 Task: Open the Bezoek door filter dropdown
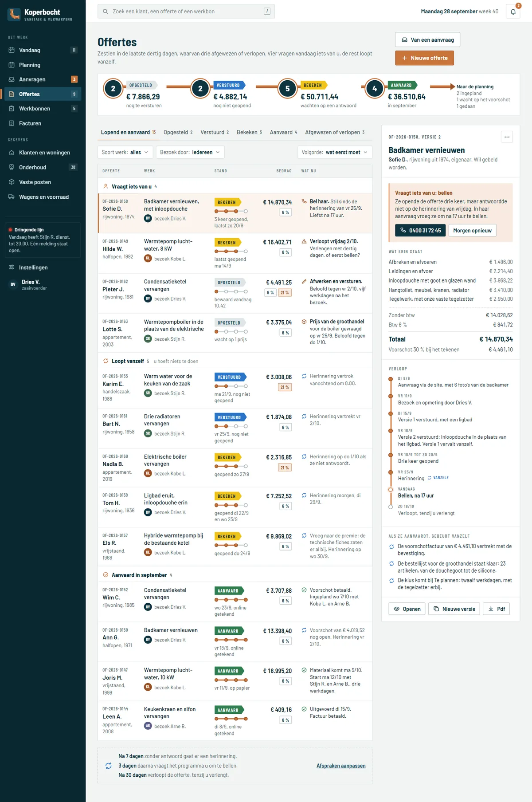[190, 152]
